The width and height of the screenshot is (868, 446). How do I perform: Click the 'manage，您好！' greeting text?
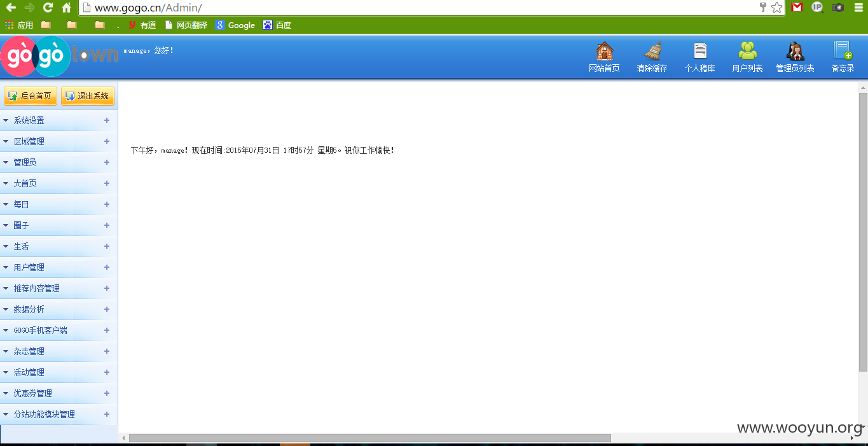tap(149, 50)
